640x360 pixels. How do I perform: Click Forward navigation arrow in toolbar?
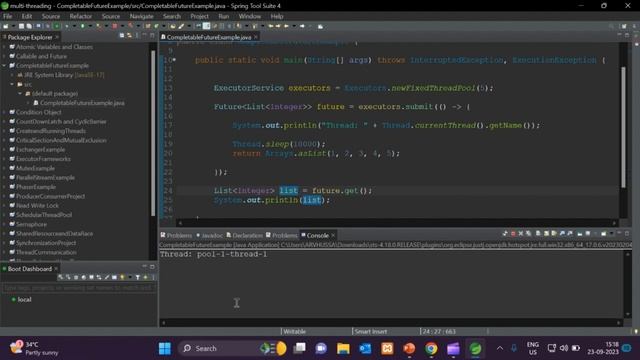pos(302,26)
